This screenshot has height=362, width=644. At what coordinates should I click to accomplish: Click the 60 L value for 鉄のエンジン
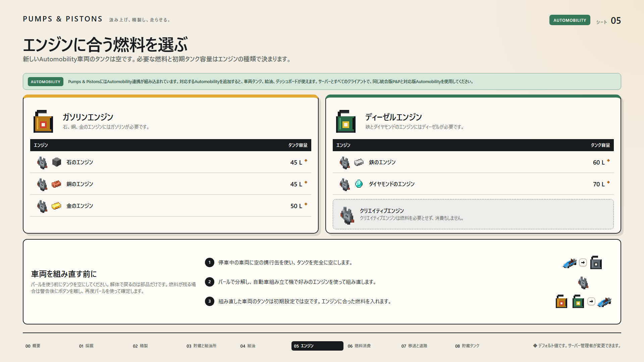point(599,163)
